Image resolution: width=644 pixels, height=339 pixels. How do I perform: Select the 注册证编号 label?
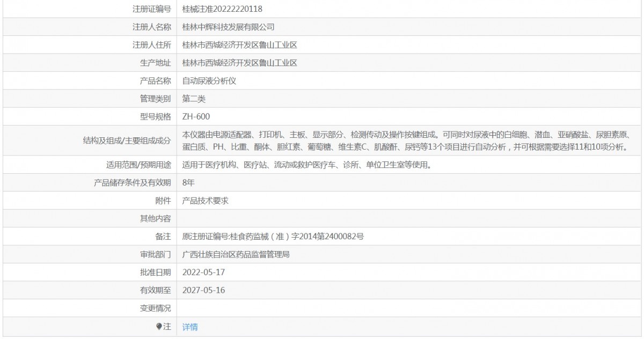coord(152,9)
